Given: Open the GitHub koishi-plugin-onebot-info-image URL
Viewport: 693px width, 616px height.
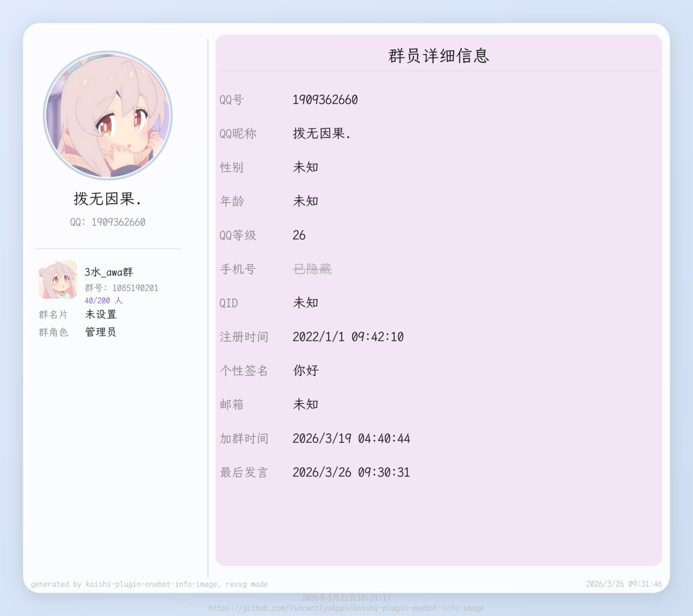Looking at the screenshot, I should [x=346, y=608].
